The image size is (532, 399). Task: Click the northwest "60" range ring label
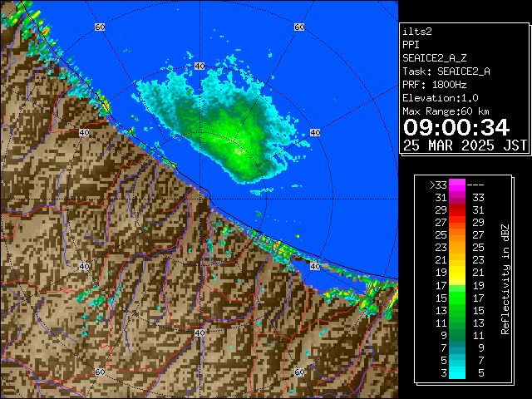click(x=100, y=27)
